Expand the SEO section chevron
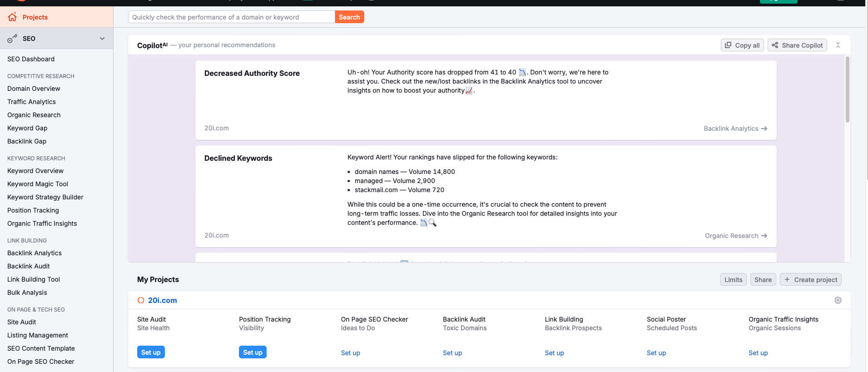Screen dimensions: 868x372 102,39
